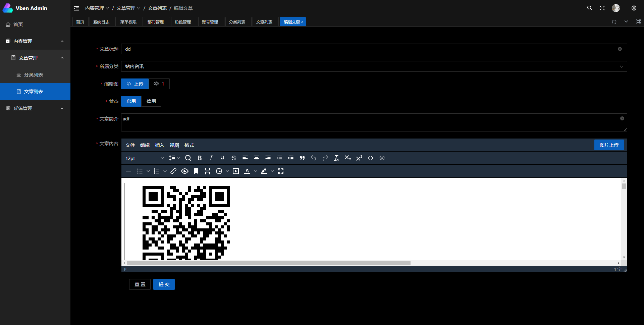The width and height of the screenshot is (644, 325).
Task: Open bullet list style dropdown
Action: pyautogui.click(x=148, y=171)
